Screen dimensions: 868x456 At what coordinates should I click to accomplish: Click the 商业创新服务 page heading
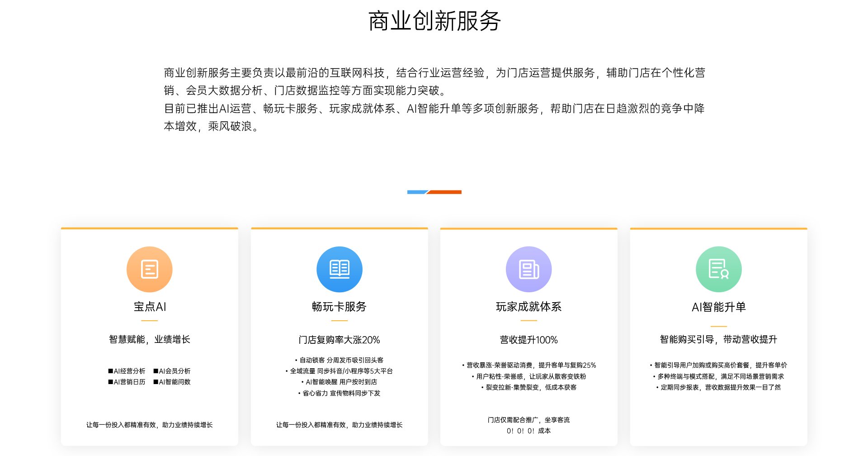point(434,21)
